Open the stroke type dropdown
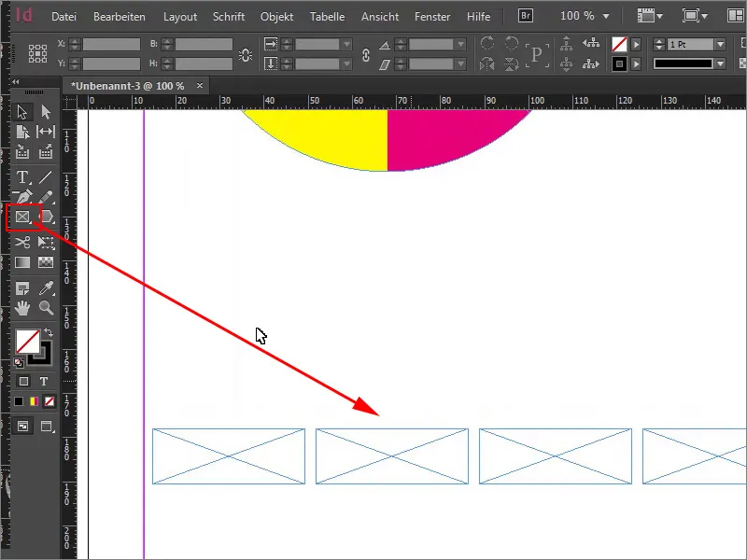747x560 pixels. [x=720, y=63]
